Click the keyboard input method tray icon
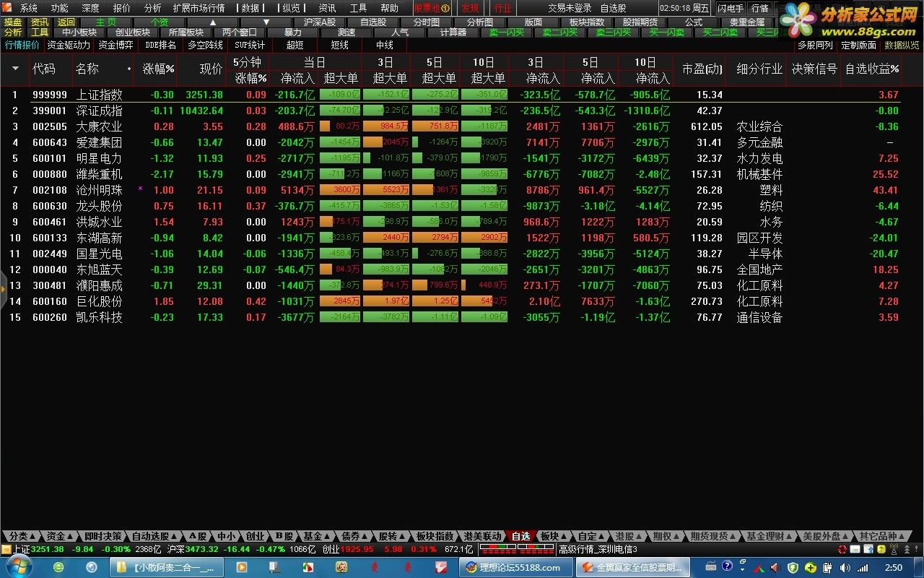 (712, 567)
